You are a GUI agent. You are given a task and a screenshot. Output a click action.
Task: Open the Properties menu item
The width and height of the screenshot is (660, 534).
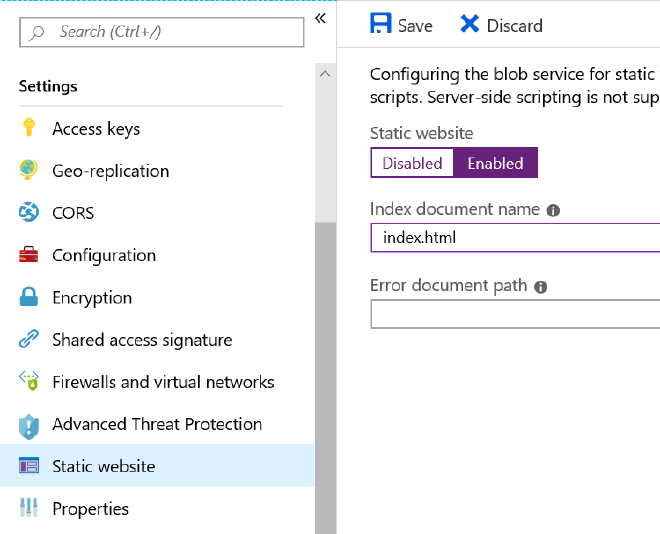[90, 509]
